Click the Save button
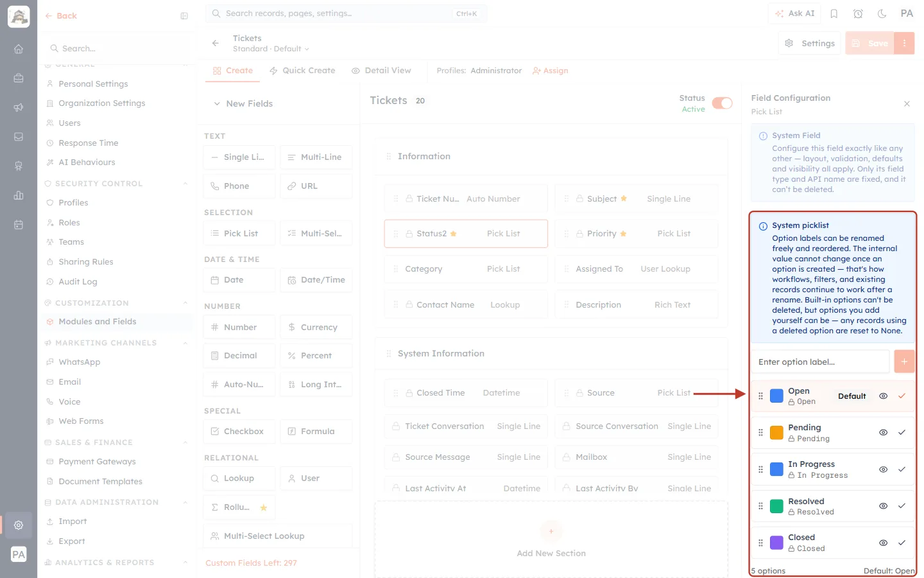The width and height of the screenshot is (924, 578). [x=870, y=43]
